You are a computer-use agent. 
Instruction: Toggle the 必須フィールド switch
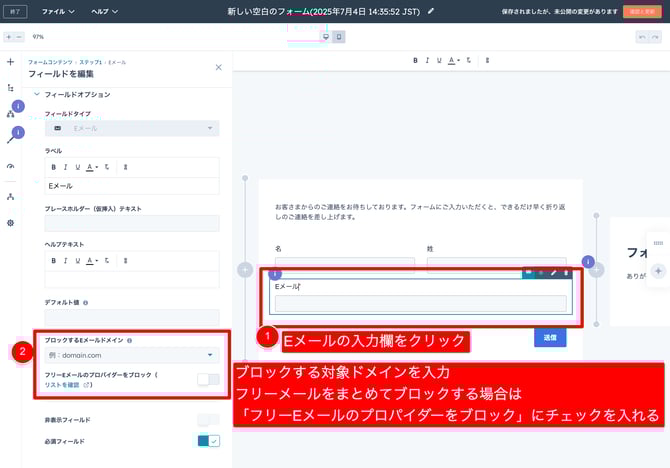(209, 441)
